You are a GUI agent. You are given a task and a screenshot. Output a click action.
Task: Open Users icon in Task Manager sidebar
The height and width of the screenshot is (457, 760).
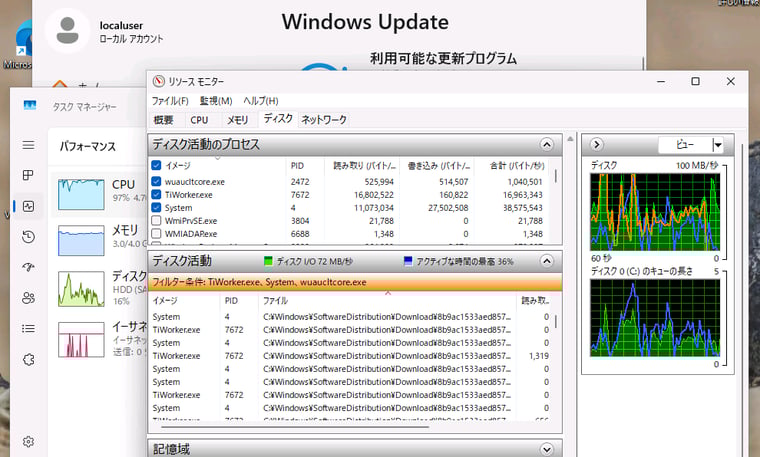click(x=28, y=298)
